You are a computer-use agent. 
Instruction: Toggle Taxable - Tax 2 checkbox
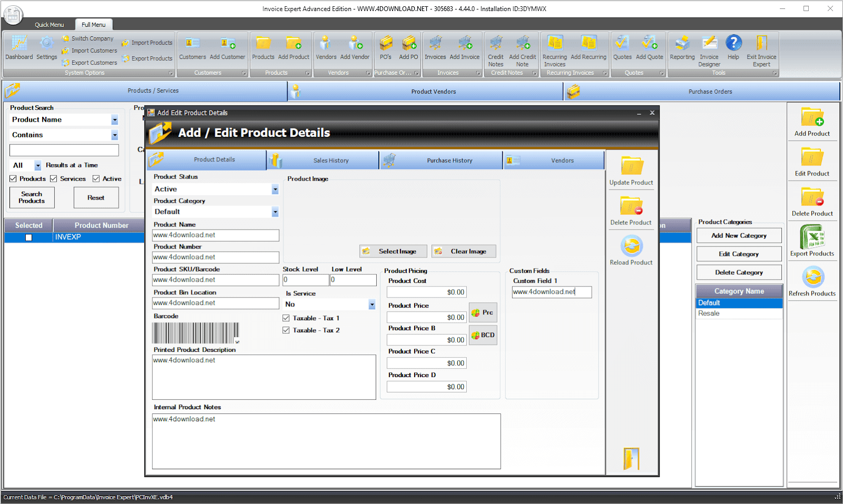coord(286,330)
